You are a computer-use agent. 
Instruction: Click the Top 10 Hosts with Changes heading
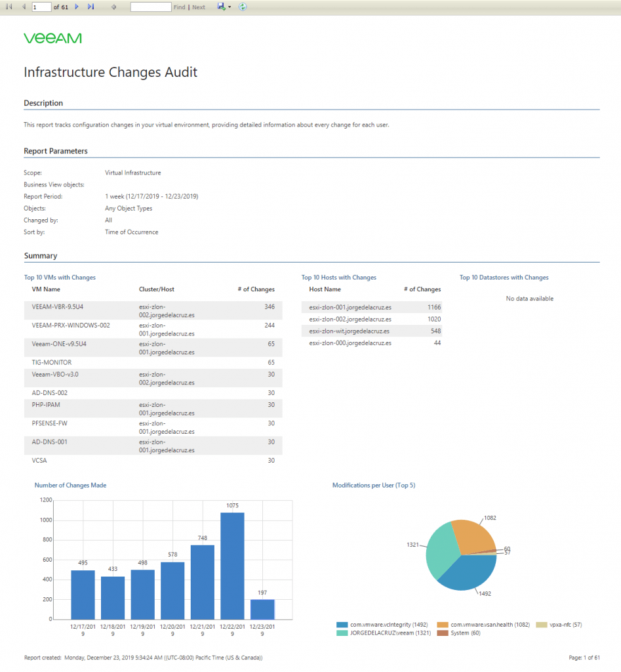(x=339, y=278)
